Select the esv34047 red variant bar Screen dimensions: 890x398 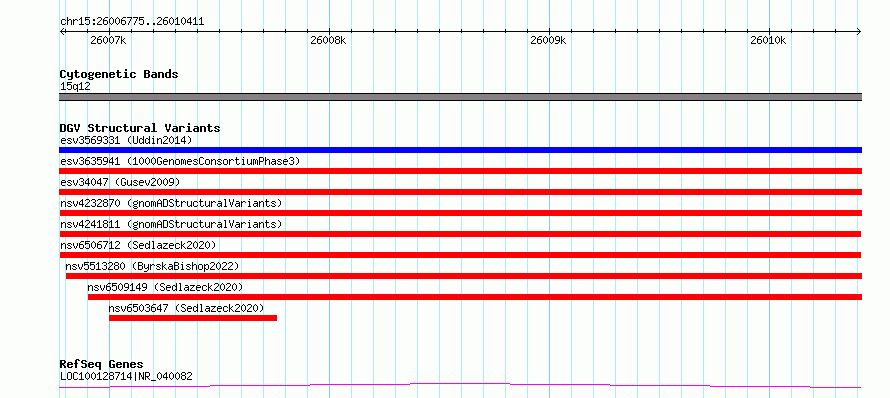(460, 192)
